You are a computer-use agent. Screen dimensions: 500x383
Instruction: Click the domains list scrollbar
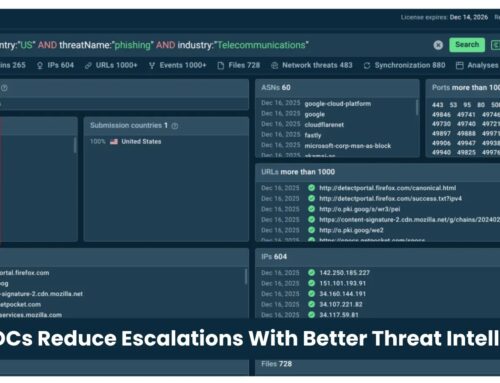pyautogui.click(x=246, y=277)
